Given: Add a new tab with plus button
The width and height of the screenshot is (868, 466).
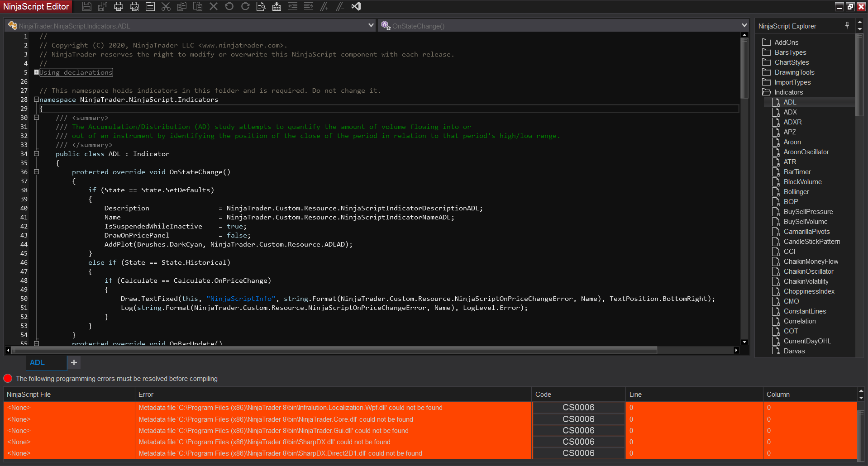Looking at the screenshot, I should tap(74, 363).
